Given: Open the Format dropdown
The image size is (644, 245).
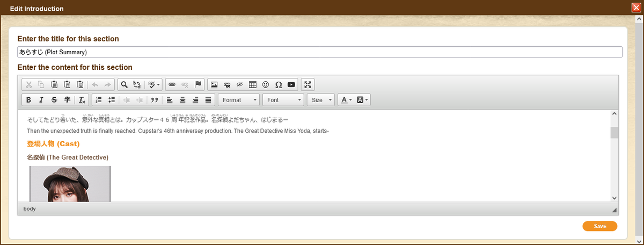Looking at the screenshot, I should click(x=239, y=100).
